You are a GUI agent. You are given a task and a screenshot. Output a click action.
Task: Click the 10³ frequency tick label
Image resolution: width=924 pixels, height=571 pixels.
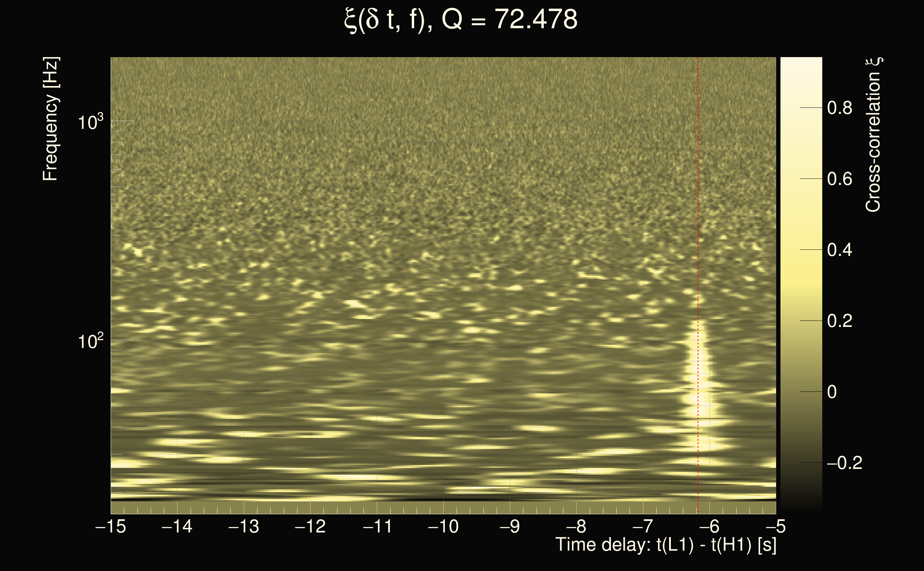91,122
